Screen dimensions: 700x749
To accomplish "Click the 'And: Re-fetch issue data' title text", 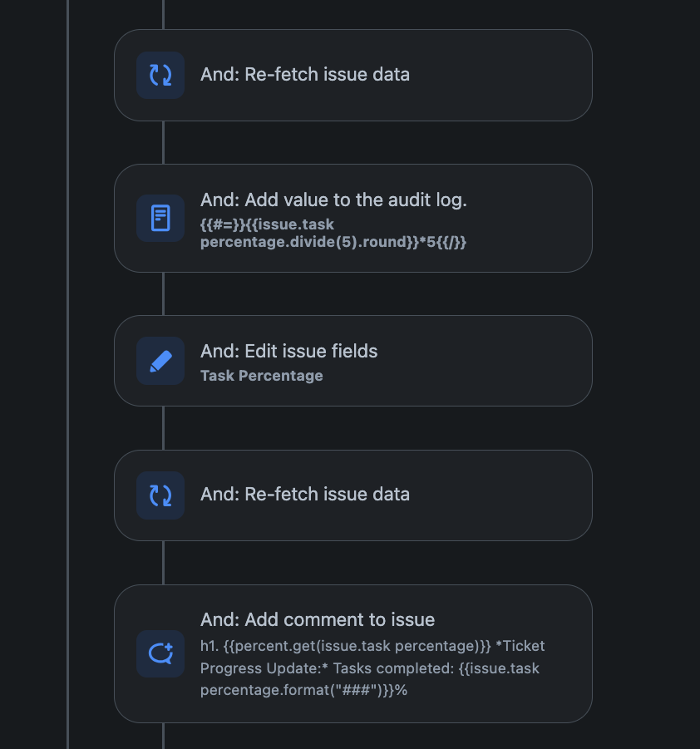I will click(x=304, y=74).
